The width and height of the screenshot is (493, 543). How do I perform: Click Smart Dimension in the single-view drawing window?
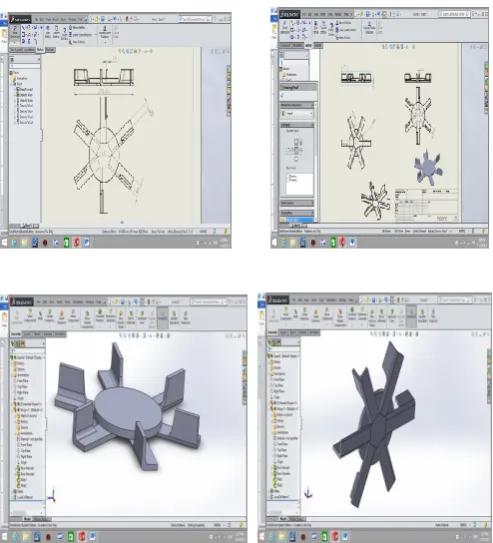click(x=15, y=34)
